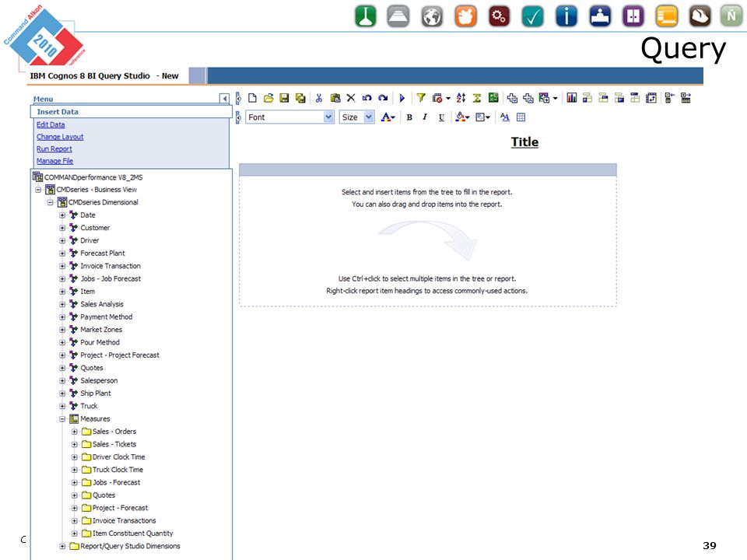Open the Change Layout menu
747x560 pixels.
pyautogui.click(x=60, y=137)
